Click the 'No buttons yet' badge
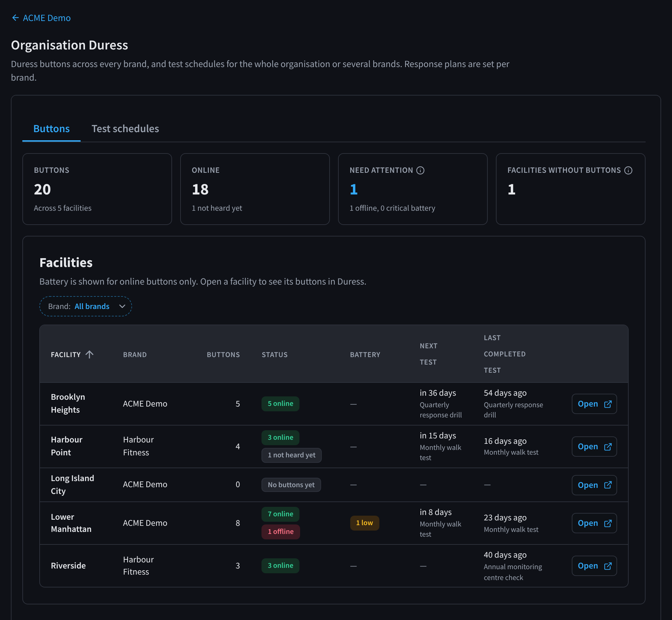The image size is (672, 620). [291, 485]
